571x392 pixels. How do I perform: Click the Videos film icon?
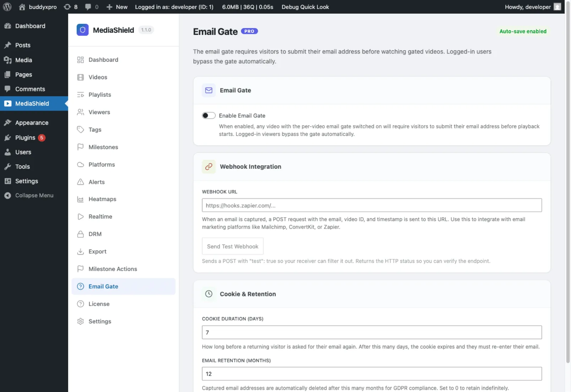point(81,77)
